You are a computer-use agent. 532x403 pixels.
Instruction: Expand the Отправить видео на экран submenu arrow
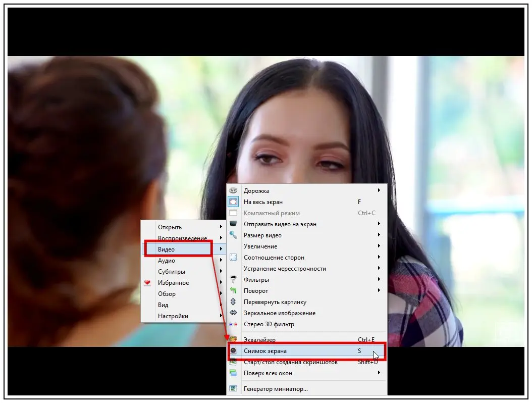click(379, 223)
